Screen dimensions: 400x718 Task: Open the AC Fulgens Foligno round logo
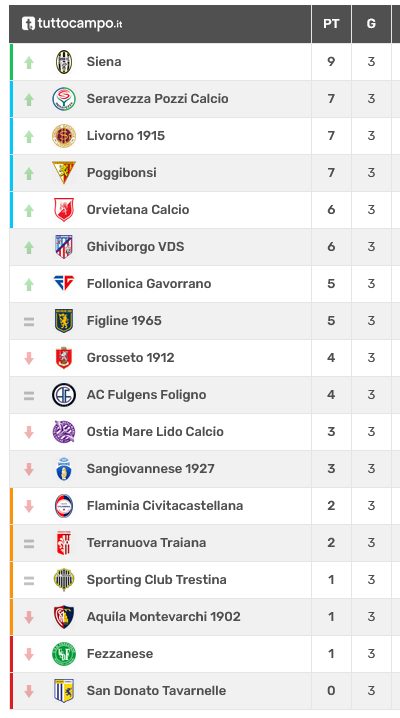click(64, 395)
